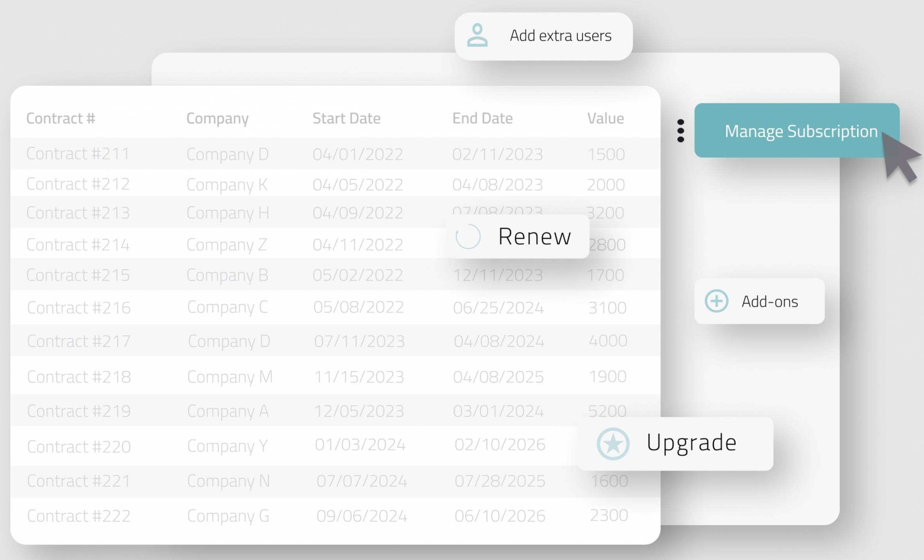Select the Upgrade option
This screenshot has width=924, height=560.
point(691,443)
